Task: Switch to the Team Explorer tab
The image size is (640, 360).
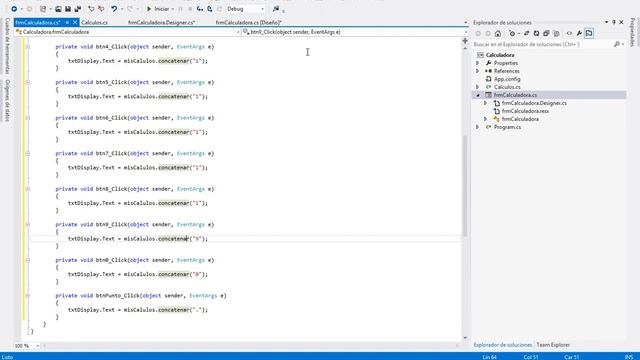Action: (553, 345)
